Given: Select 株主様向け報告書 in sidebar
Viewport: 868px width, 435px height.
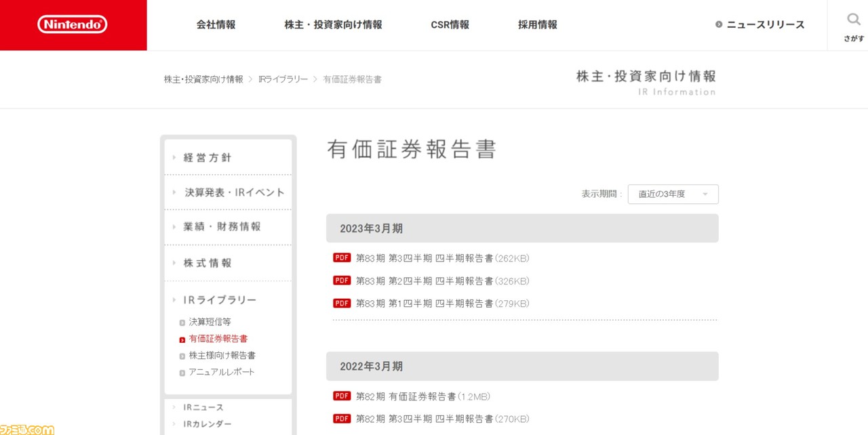Looking at the screenshot, I should (x=222, y=356).
